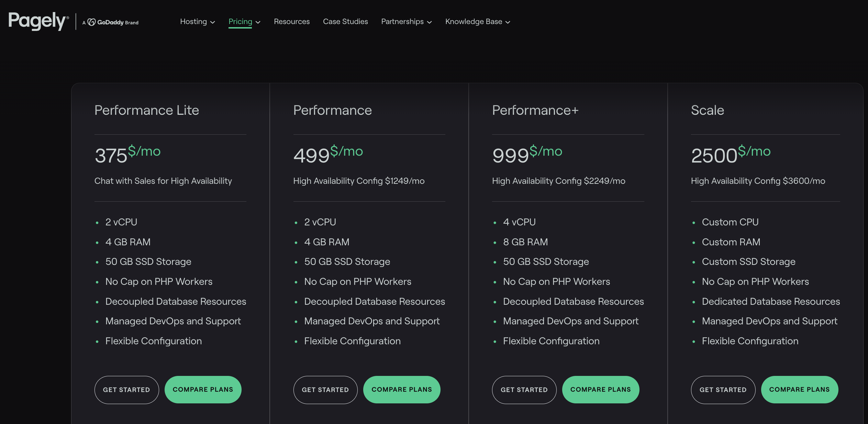Compare plans under Scale column
The height and width of the screenshot is (424, 868).
(799, 389)
